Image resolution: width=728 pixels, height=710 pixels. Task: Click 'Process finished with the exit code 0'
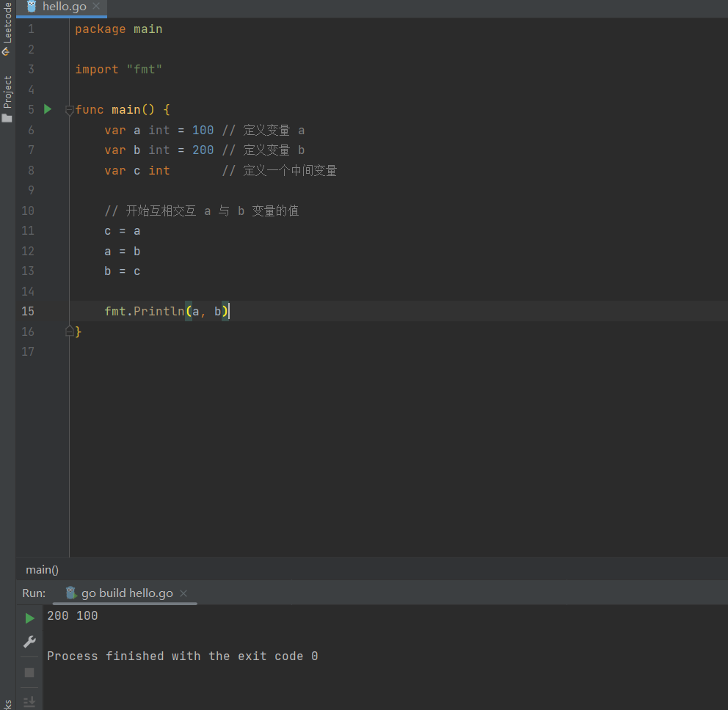183,656
